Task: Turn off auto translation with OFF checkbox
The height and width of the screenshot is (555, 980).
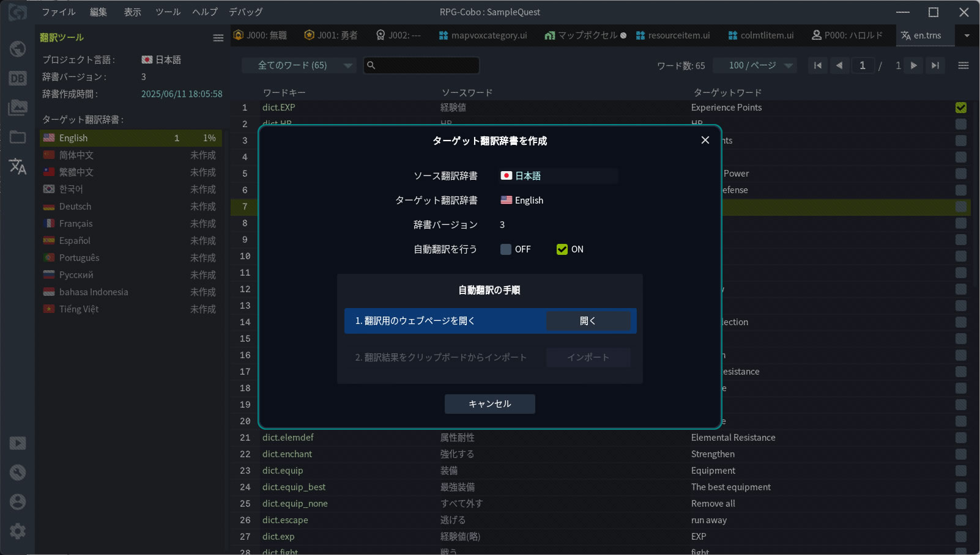Action: (506, 249)
